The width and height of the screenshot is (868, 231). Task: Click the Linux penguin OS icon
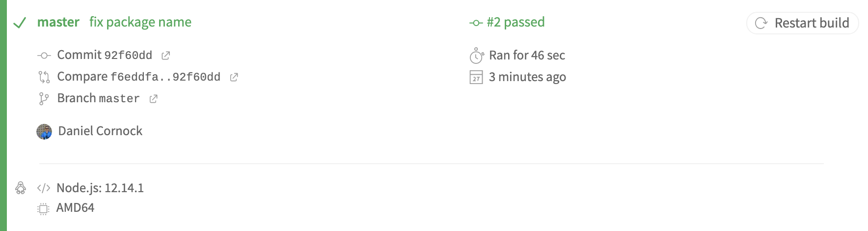coord(21,188)
